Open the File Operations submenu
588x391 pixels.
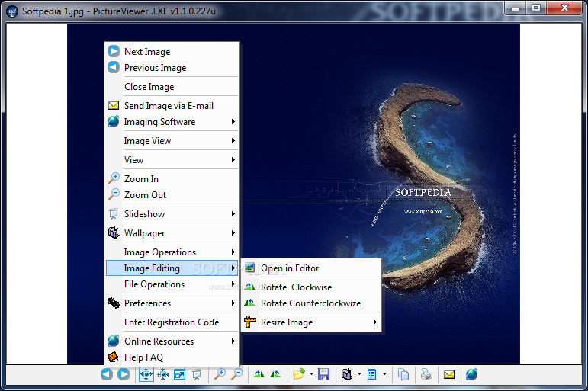[172, 284]
